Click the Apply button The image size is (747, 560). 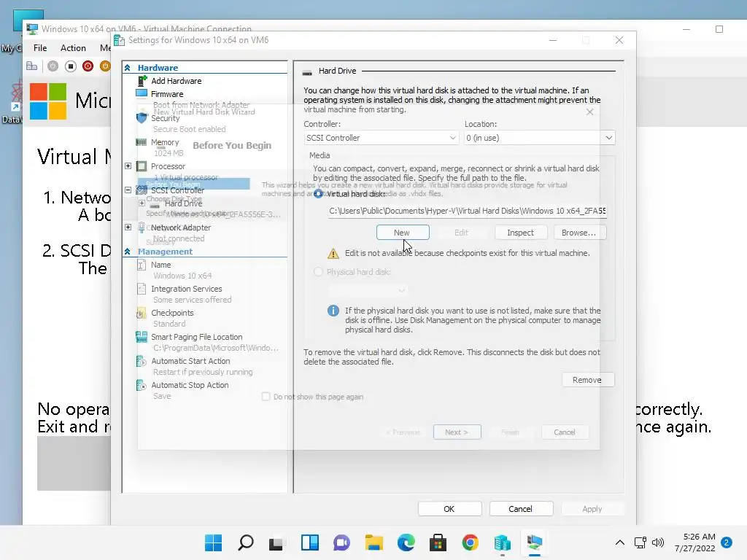592,508
